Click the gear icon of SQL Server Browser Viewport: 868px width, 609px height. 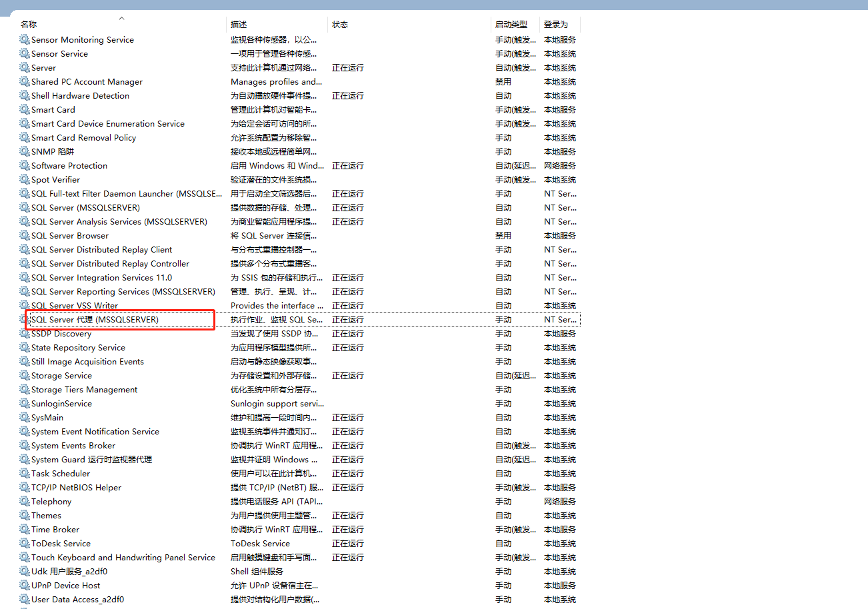25,236
